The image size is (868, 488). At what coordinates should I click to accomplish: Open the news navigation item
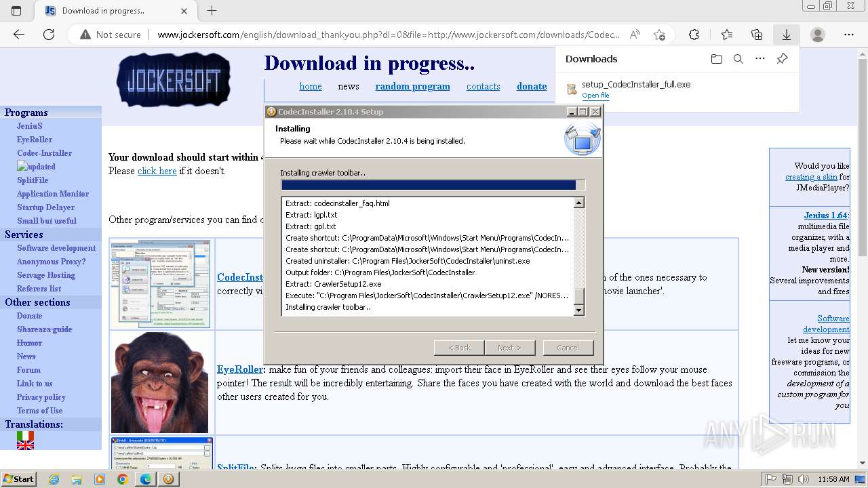(x=349, y=86)
